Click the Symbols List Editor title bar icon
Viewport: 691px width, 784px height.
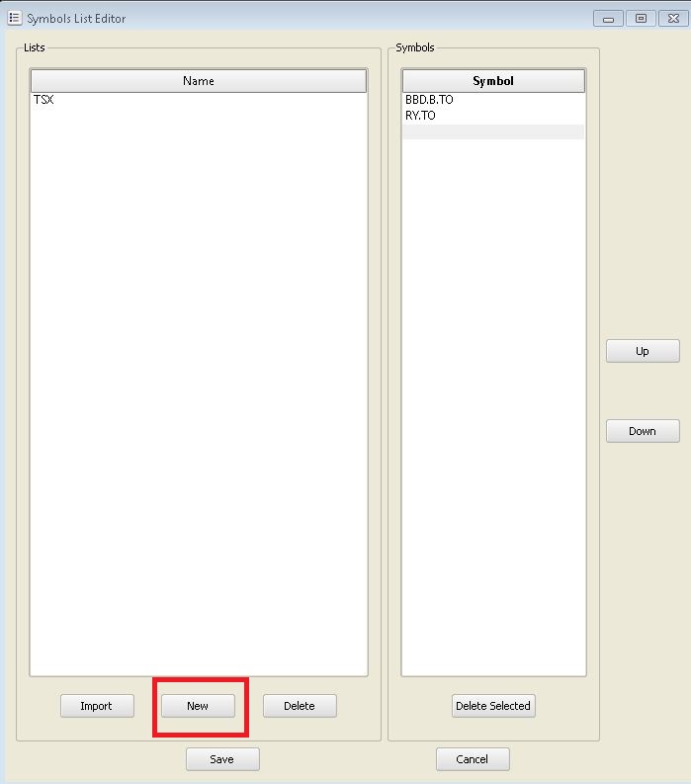pyautogui.click(x=14, y=18)
